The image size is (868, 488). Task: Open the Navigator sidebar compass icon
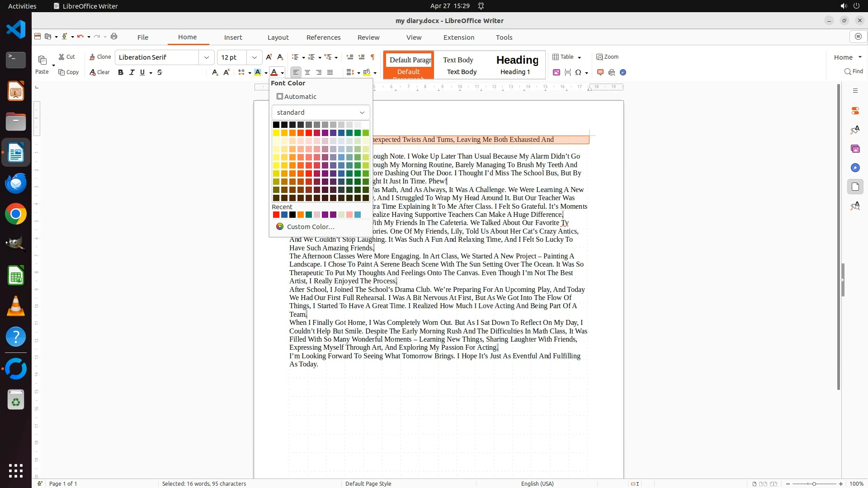[x=855, y=168]
